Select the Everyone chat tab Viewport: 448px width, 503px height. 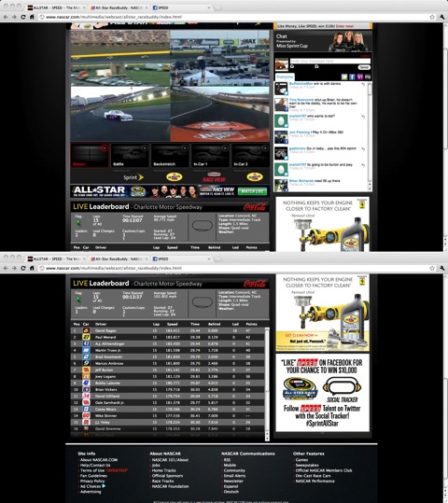click(285, 77)
